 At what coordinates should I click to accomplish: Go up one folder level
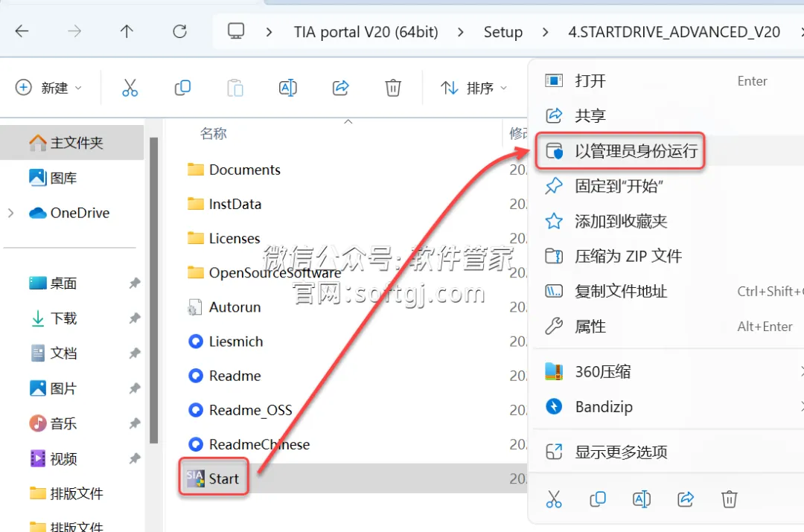[x=127, y=32]
